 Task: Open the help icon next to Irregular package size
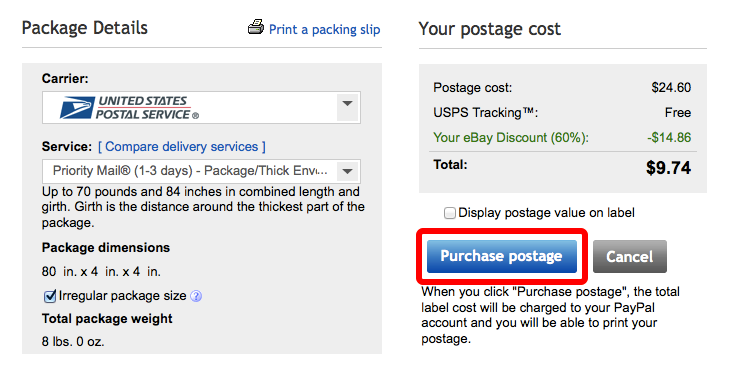click(196, 296)
